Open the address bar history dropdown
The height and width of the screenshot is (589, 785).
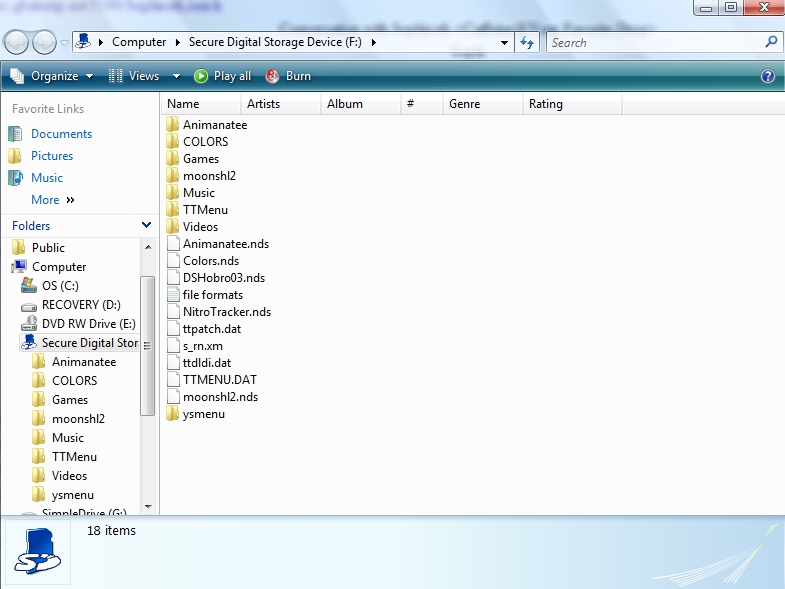[x=504, y=43]
